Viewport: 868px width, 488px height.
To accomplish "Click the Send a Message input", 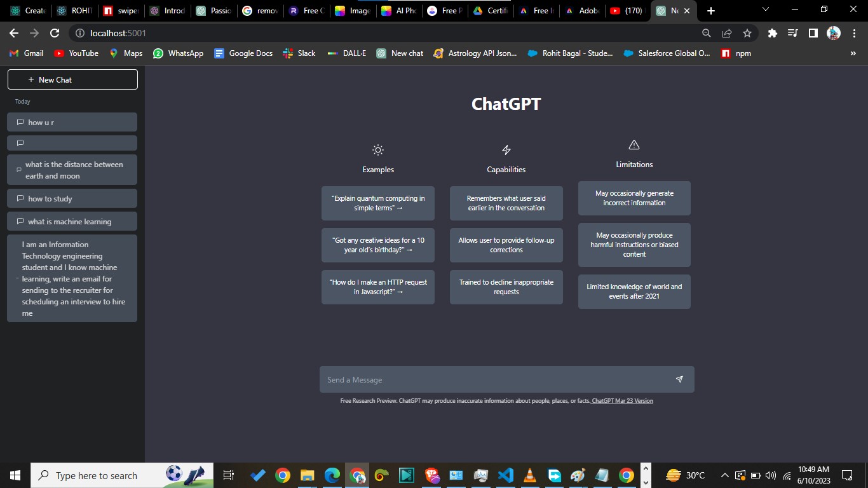I will 507,379.
